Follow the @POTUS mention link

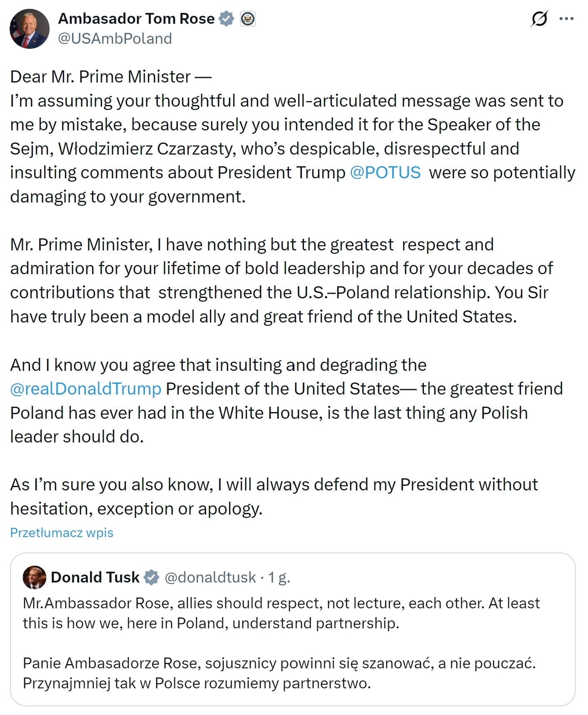pos(385,172)
